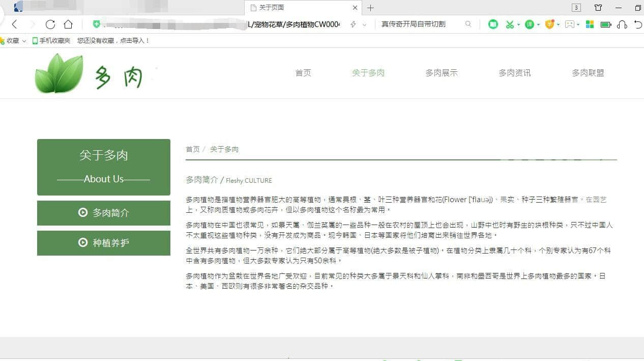Click the browser back arrow
The width and height of the screenshot is (644, 361).
pos(14,24)
